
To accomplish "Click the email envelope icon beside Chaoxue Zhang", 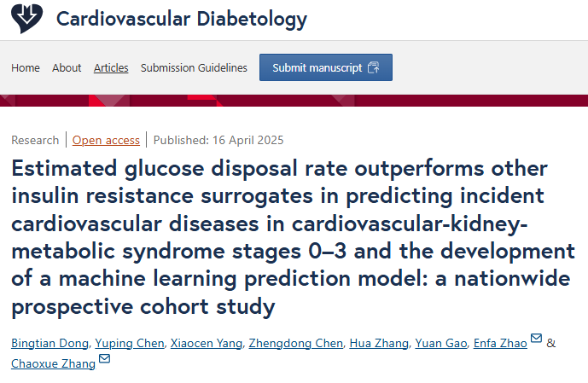I will pyautogui.click(x=104, y=358).
